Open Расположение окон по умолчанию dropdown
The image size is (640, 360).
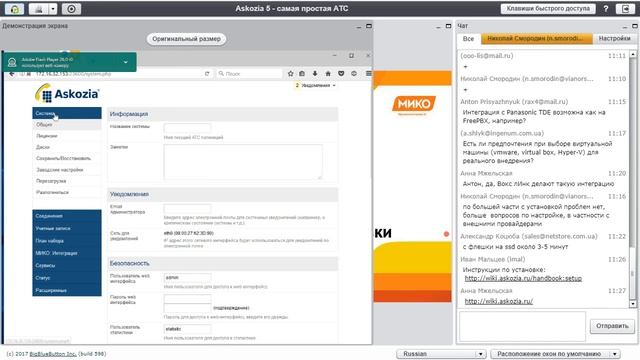[x=556, y=354]
